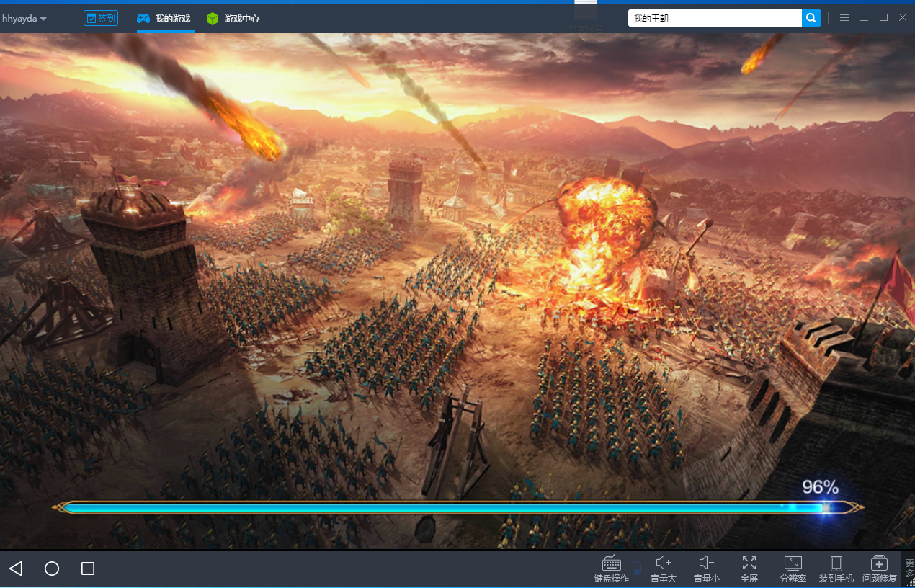Focus the search box containing 我的王朝

(x=715, y=18)
